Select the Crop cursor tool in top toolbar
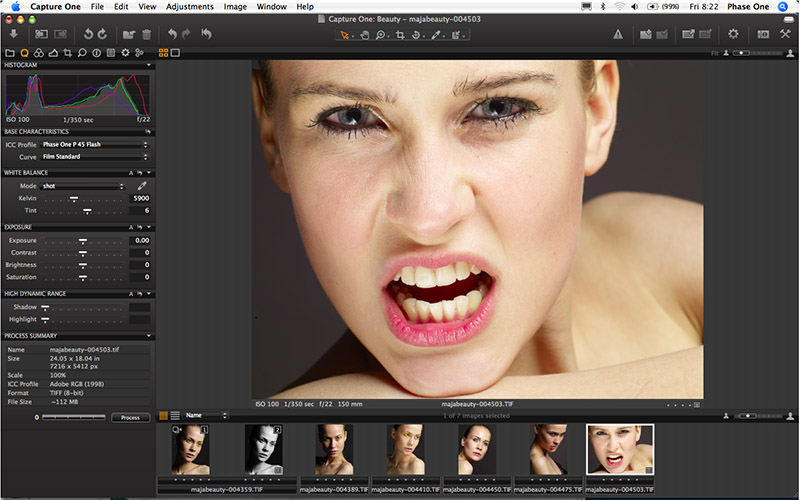The image size is (800, 500). click(400, 35)
